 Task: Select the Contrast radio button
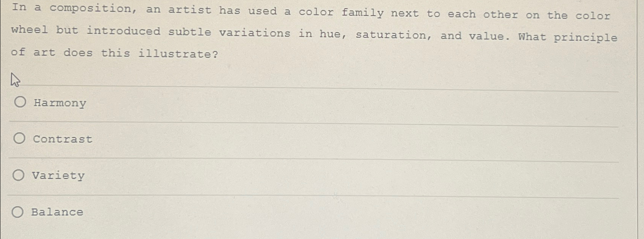(19, 139)
